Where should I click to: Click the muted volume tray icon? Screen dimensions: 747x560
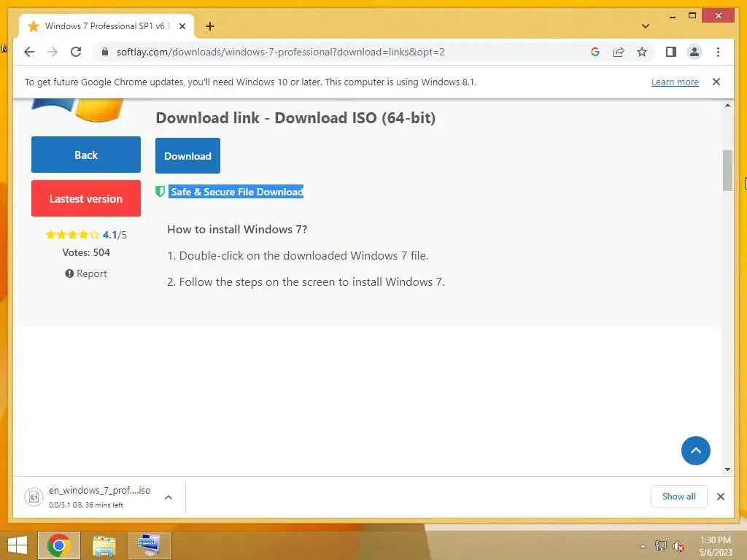[678, 546]
